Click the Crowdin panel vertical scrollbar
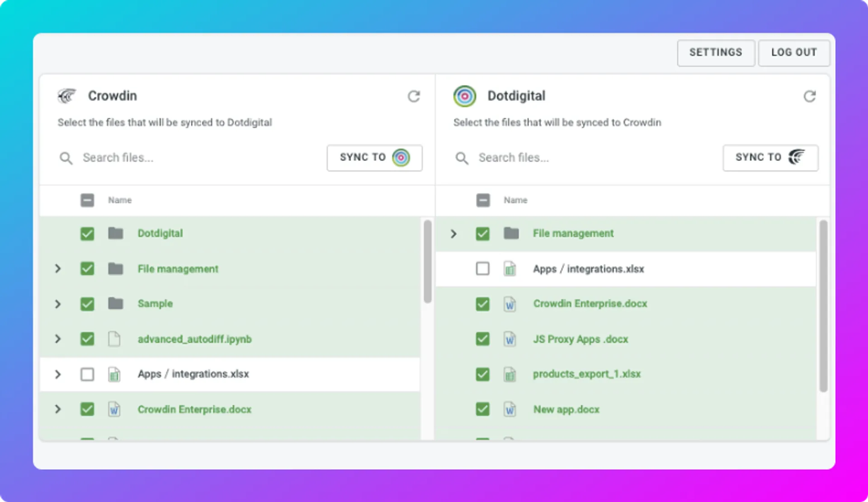The width and height of the screenshot is (868, 502). (427, 261)
